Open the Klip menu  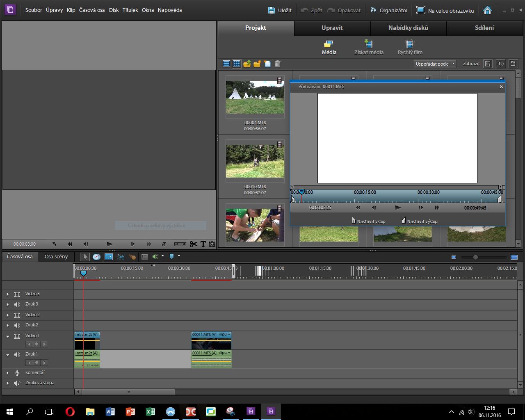tap(71, 10)
